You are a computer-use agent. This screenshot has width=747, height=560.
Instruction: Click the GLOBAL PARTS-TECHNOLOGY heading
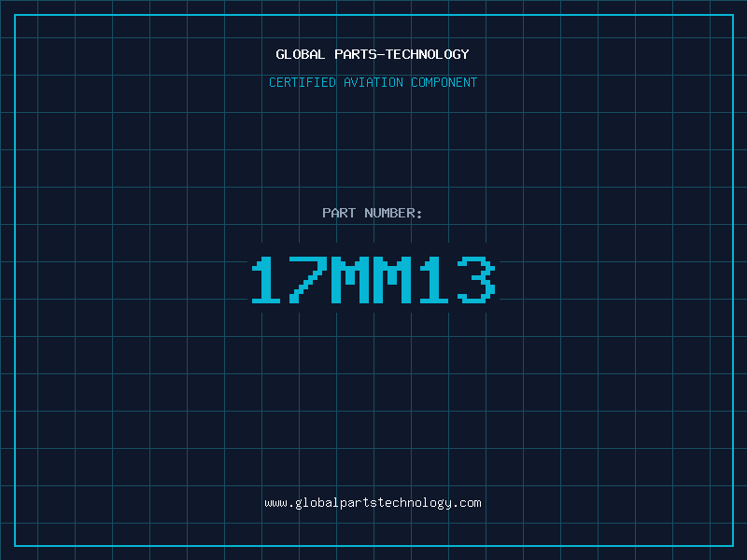pyautogui.click(x=373, y=54)
